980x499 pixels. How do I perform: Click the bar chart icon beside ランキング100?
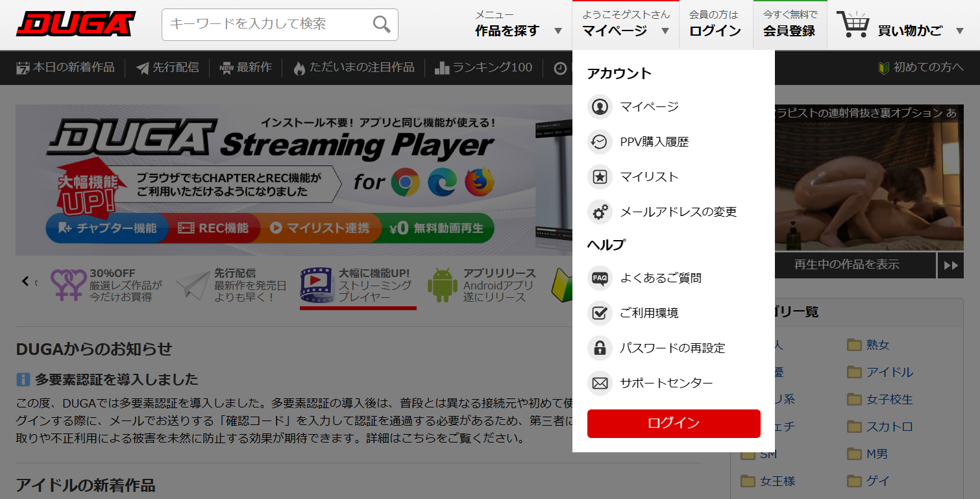point(442,68)
